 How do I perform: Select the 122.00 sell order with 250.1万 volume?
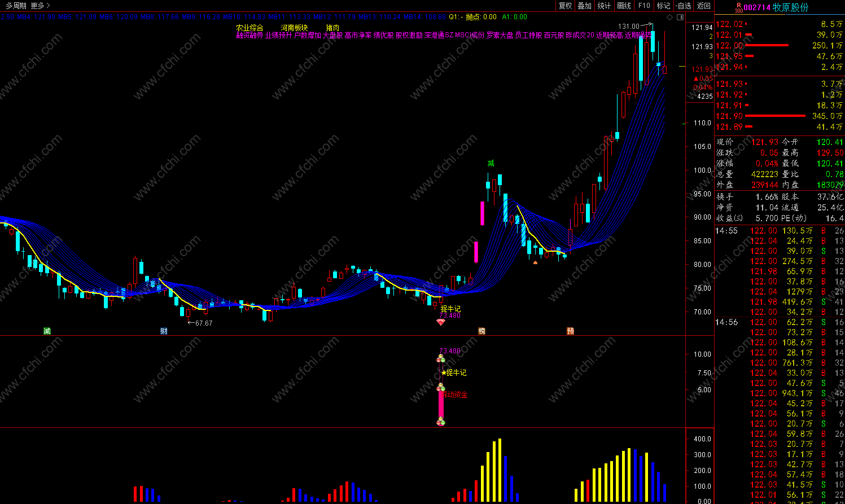tap(780, 46)
